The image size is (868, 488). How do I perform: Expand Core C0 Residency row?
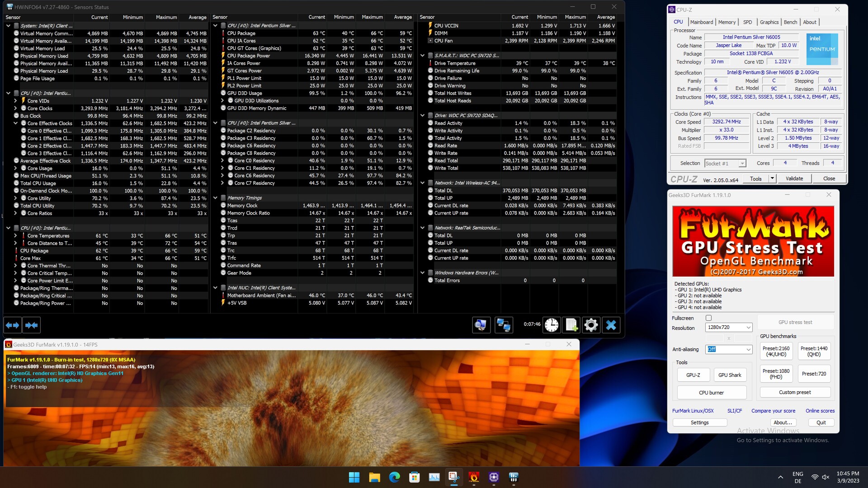coord(222,161)
